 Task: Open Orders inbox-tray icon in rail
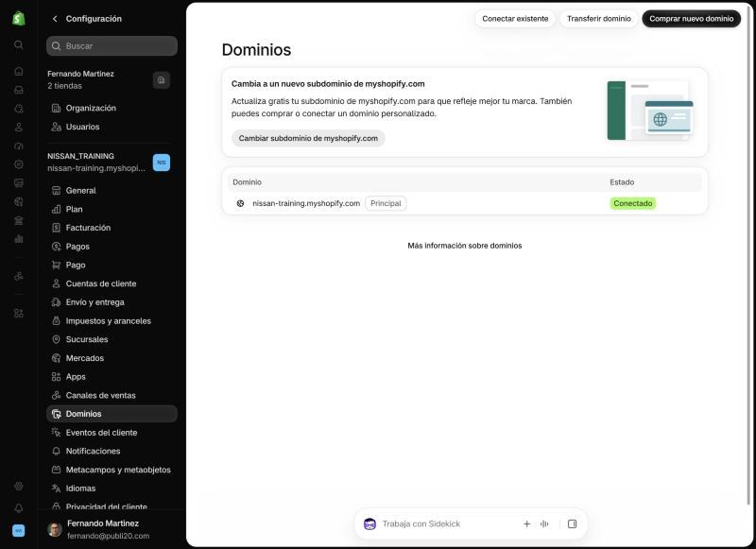18,90
